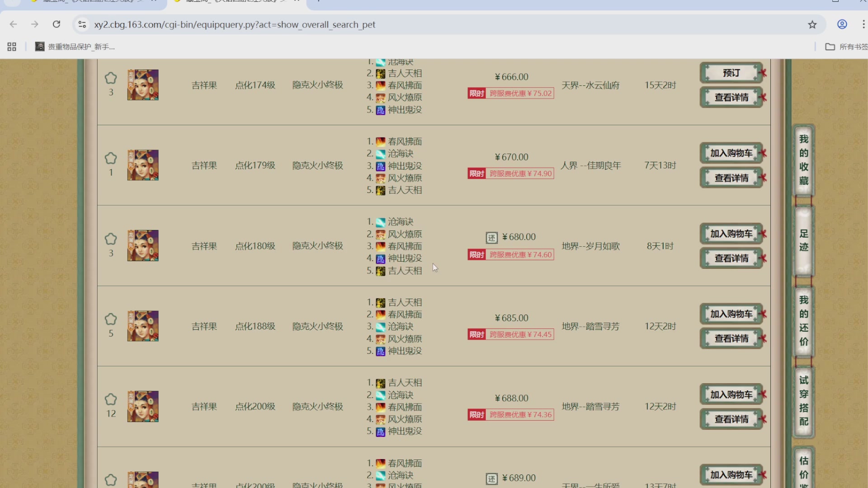Image resolution: width=868 pixels, height=488 pixels.
Task: Click the 还 bargain icon beside ¥680.00
Action: (x=492, y=238)
